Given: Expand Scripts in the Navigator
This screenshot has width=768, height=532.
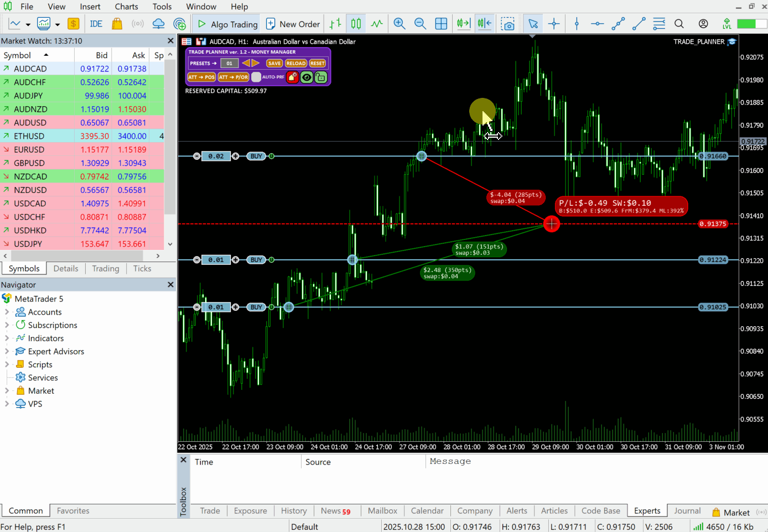Looking at the screenshot, I should [7, 364].
